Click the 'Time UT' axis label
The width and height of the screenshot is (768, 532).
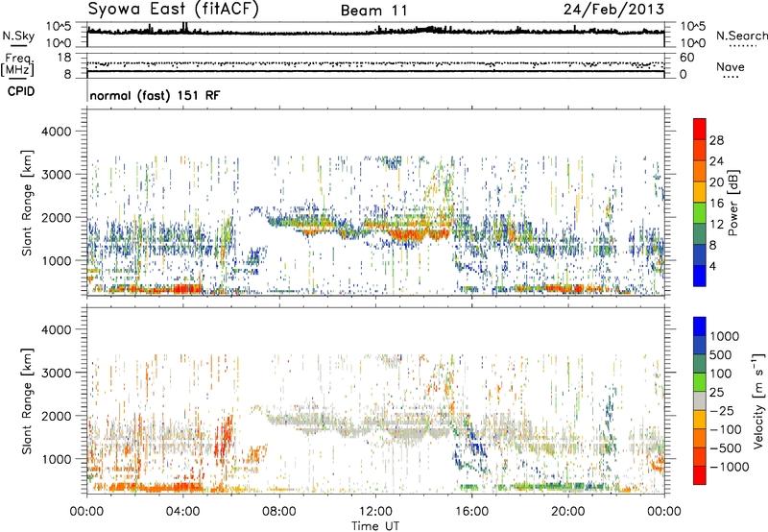(x=375, y=525)
